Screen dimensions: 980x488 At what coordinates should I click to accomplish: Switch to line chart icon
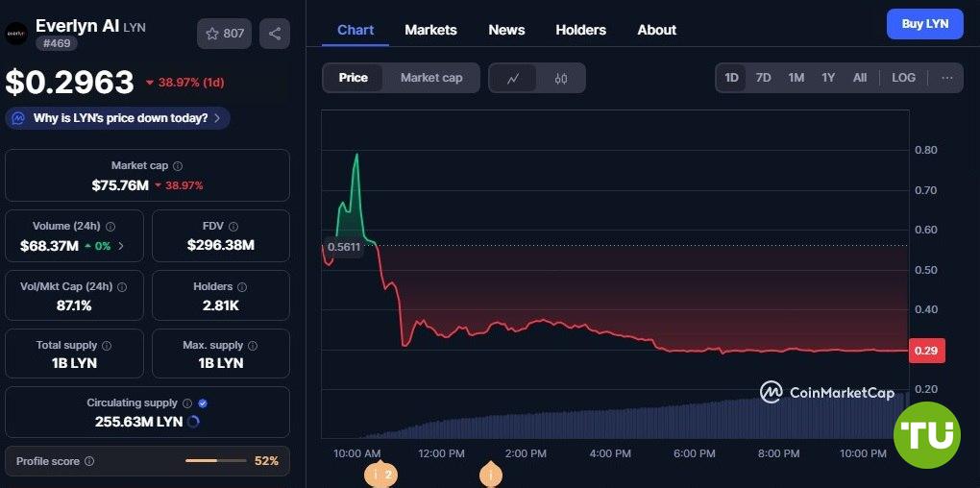point(514,78)
